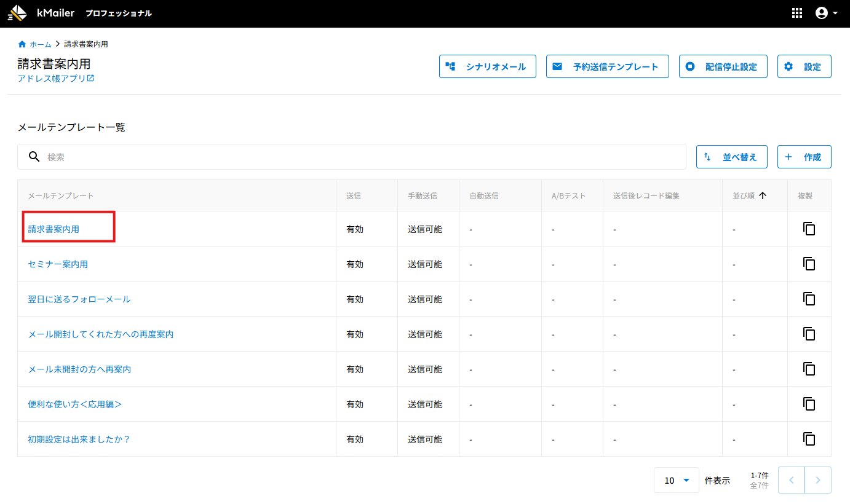850x504 pixels.
Task: Click copy icon for 初期設定は出来ましたか？
Action: pyautogui.click(x=809, y=439)
